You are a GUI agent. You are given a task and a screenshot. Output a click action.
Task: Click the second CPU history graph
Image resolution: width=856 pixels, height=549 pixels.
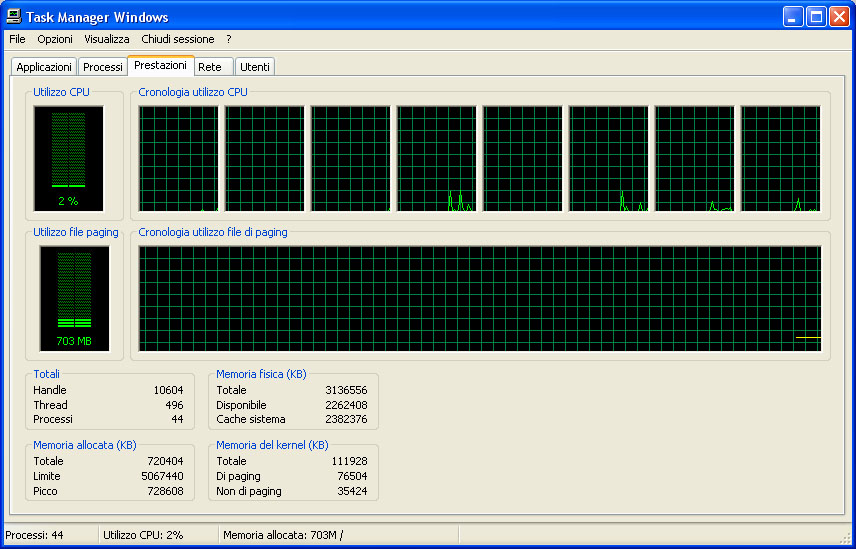click(x=264, y=158)
